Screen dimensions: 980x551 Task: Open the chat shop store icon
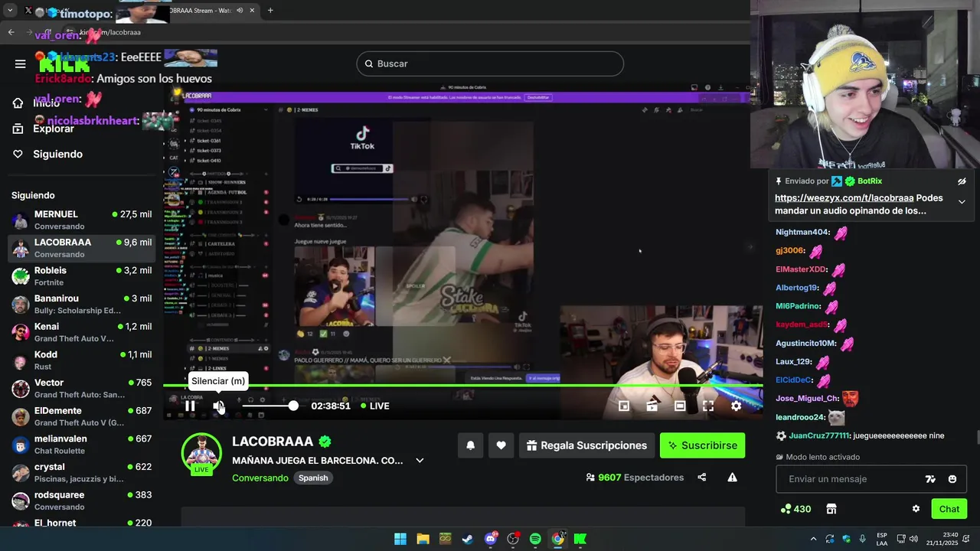click(831, 509)
